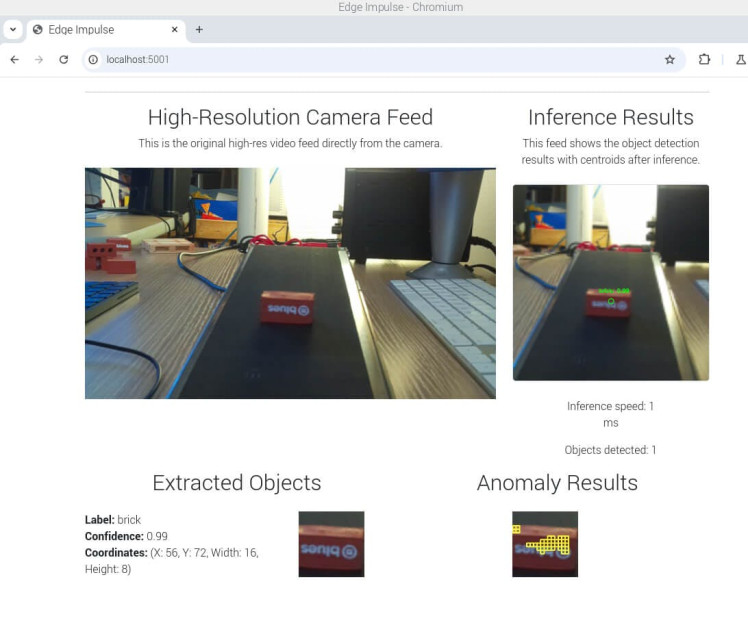Click the 'Confidence: 0.99' line
Viewport: 748px width, 623px height.
point(126,536)
